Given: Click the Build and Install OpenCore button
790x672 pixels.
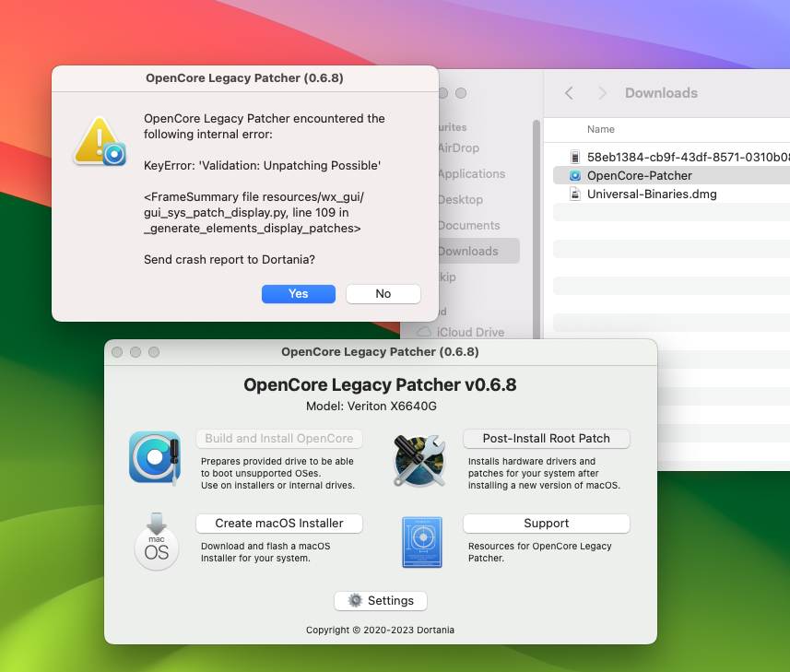Looking at the screenshot, I should coord(279,438).
